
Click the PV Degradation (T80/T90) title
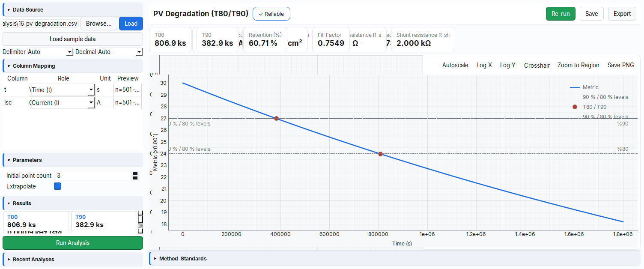201,14
